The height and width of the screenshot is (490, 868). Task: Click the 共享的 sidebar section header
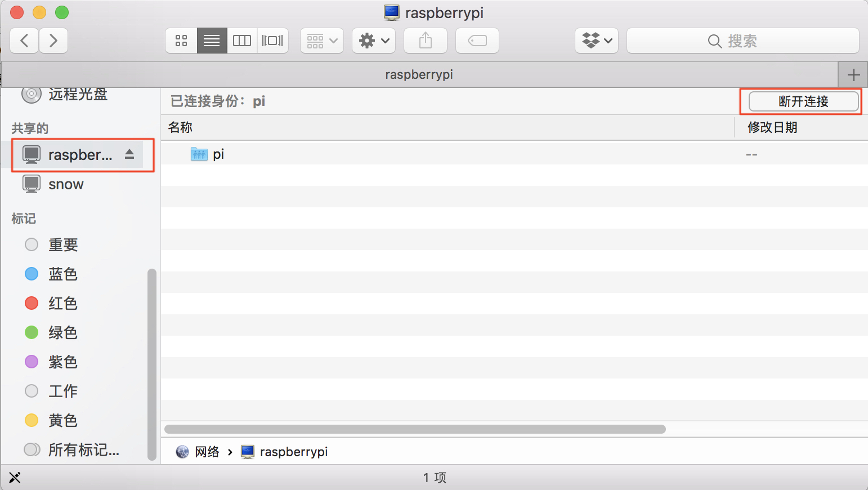coord(30,128)
